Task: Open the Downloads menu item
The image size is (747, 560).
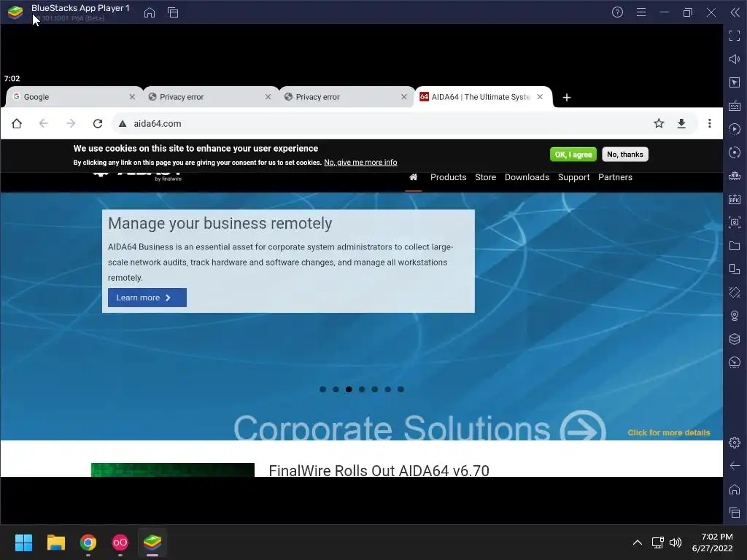Action: click(527, 177)
